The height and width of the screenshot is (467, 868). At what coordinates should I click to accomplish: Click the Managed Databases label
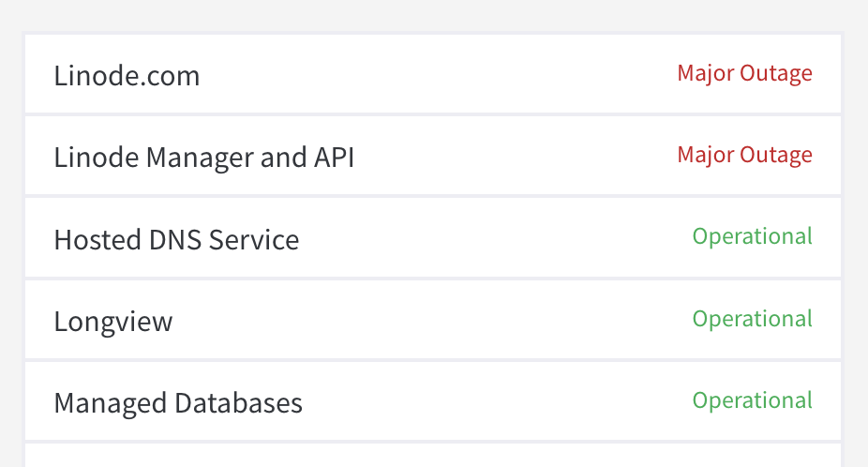pyautogui.click(x=178, y=404)
